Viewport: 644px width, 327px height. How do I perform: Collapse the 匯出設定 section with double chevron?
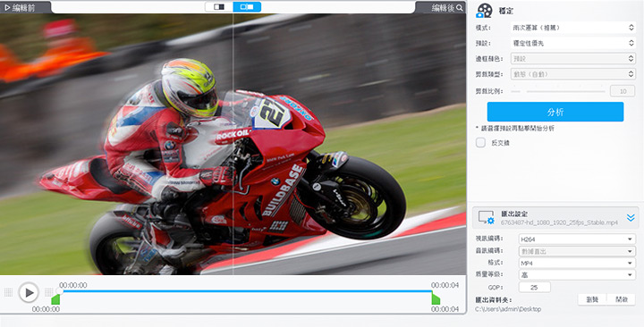(x=631, y=218)
